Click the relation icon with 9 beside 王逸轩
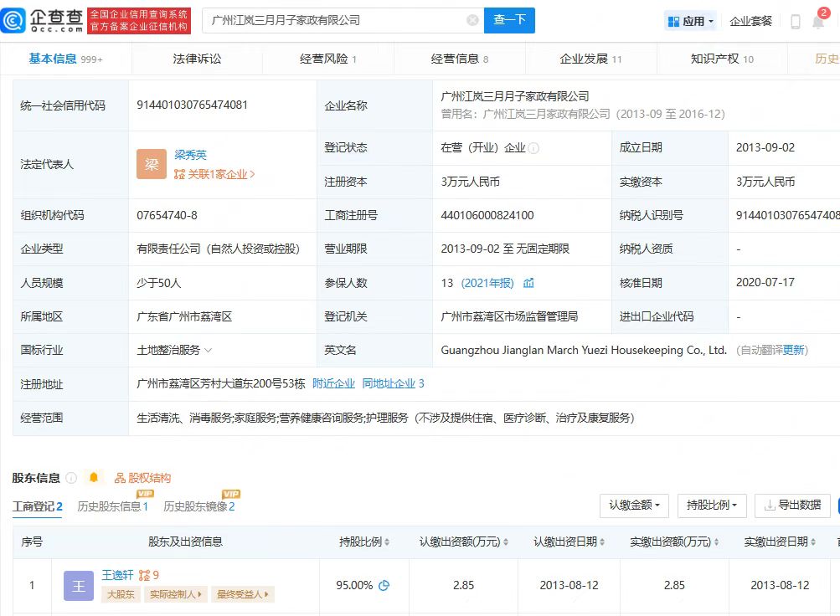Image resolution: width=840 pixels, height=616 pixels. pyautogui.click(x=148, y=575)
